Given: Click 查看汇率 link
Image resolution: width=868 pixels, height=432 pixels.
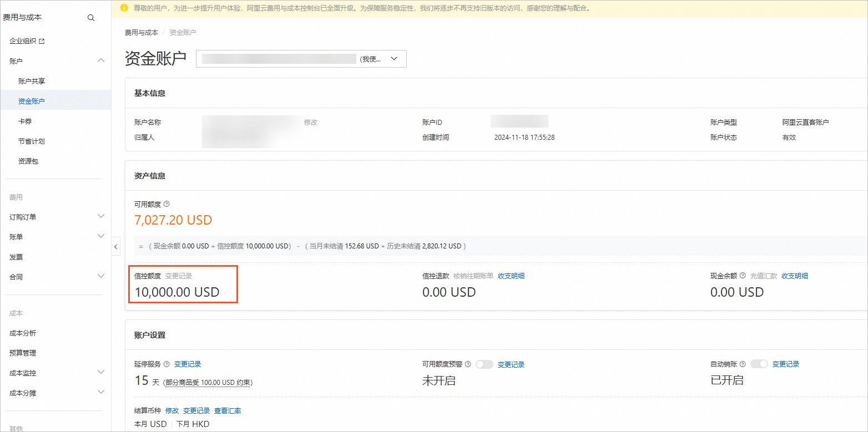Looking at the screenshot, I should 228,411.
